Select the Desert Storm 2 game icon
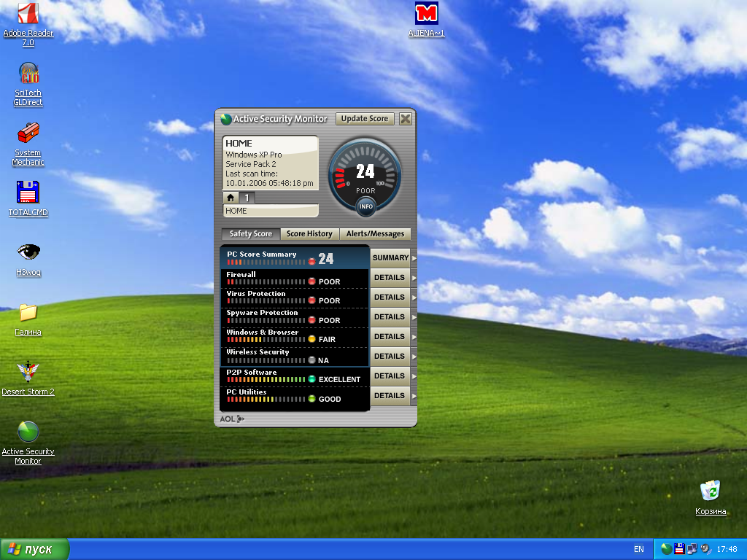The height and width of the screenshot is (560, 747). pyautogui.click(x=28, y=372)
